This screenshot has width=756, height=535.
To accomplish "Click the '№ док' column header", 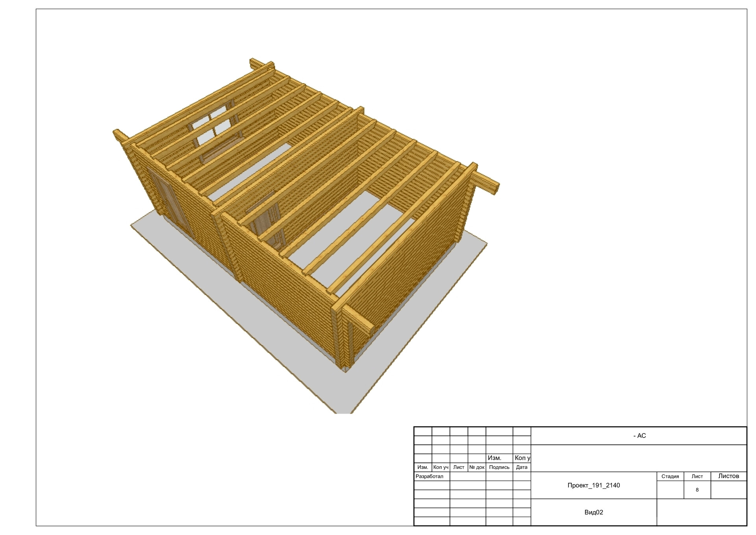I will tap(476, 467).
